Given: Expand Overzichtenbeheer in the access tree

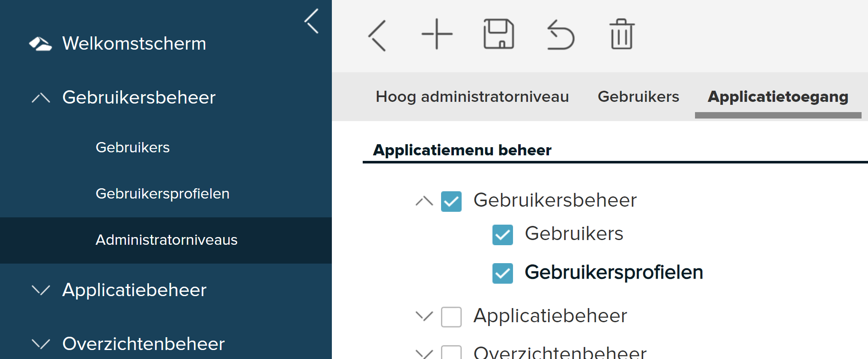Looking at the screenshot, I should coord(424,353).
